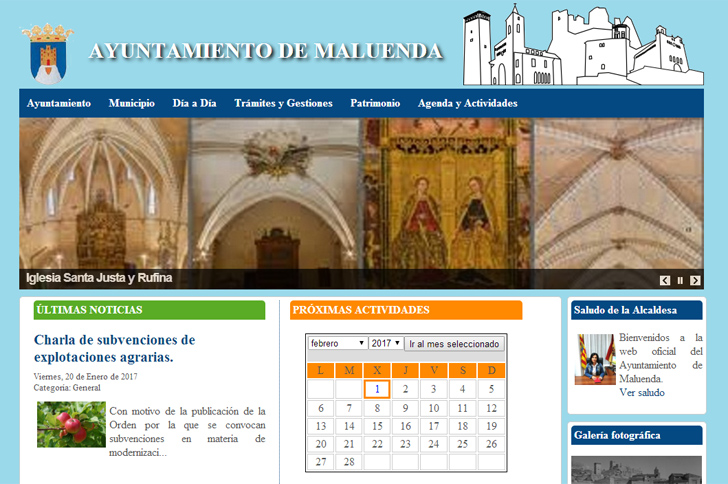Click the Ayuntamiento de Maluenda site title
Screen dimensions: 728x484
[x=266, y=51]
